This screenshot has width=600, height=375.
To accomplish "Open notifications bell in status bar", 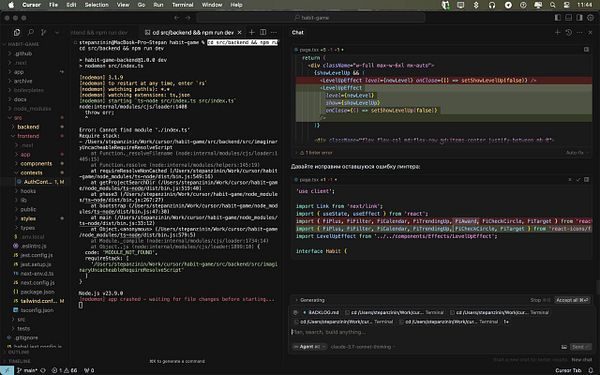I will click(x=591, y=370).
